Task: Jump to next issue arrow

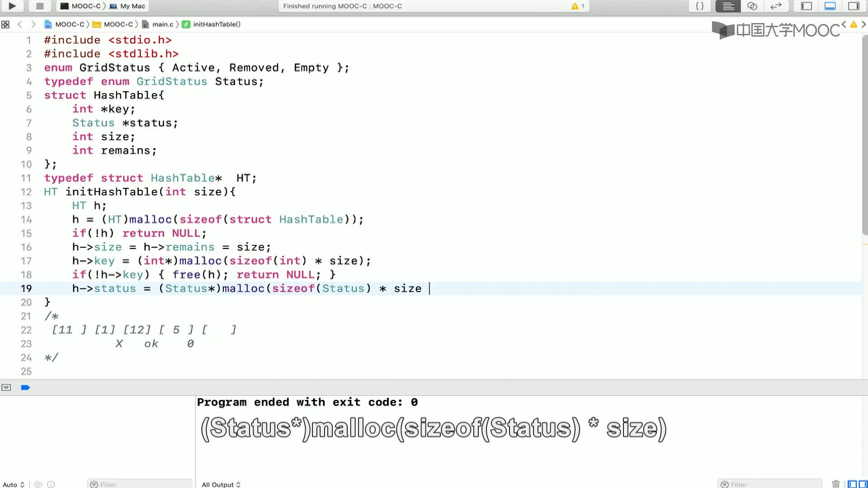Action: [863, 24]
